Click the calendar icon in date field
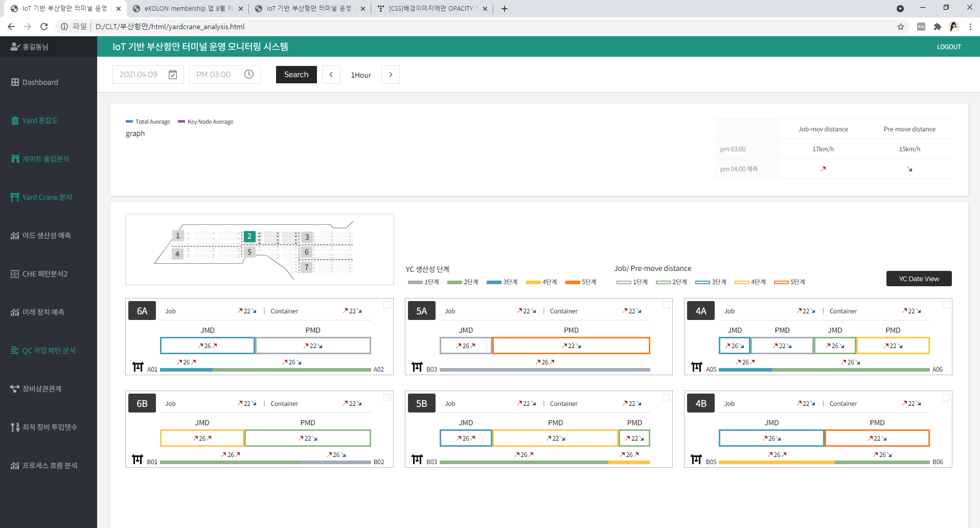The image size is (980, 528). click(x=173, y=75)
